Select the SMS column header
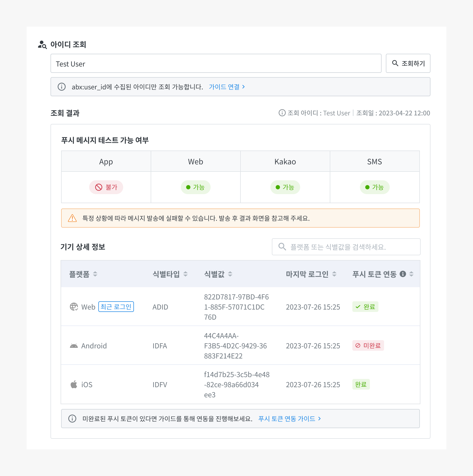 [x=374, y=161]
